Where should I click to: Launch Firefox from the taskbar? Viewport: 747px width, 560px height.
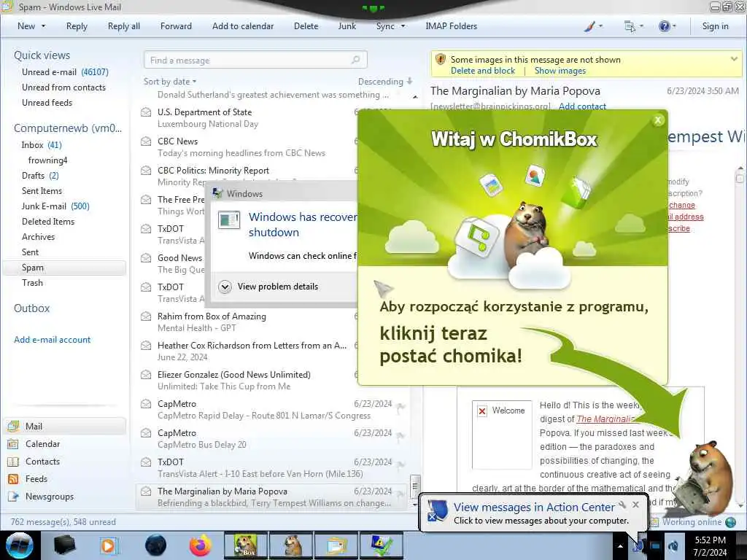pos(201,545)
